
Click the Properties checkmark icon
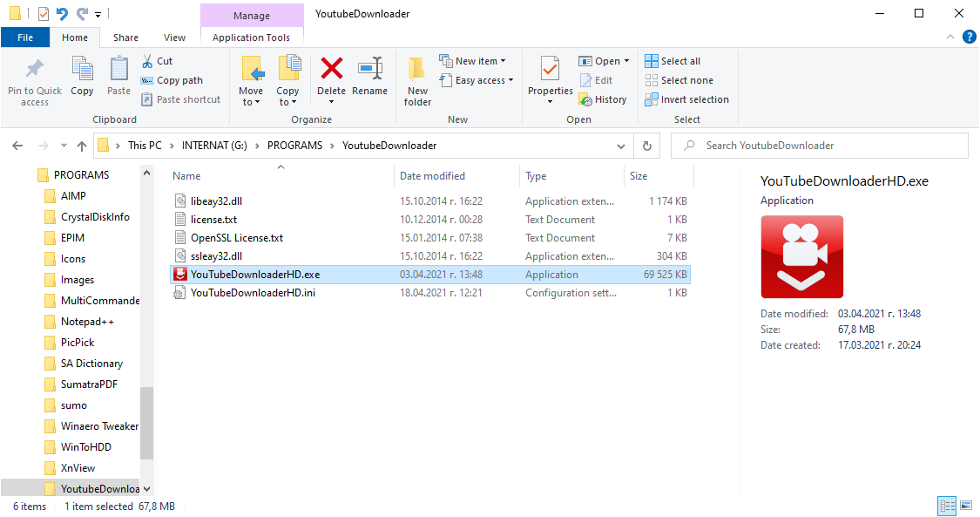(550, 69)
